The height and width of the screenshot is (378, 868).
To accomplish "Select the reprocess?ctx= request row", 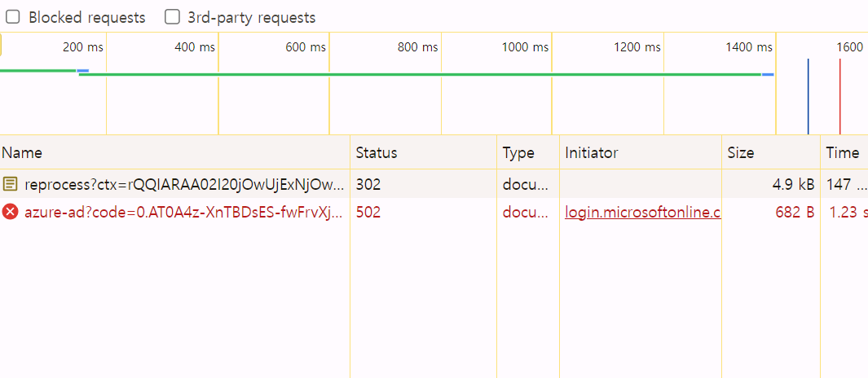I will (x=434, y=184).
